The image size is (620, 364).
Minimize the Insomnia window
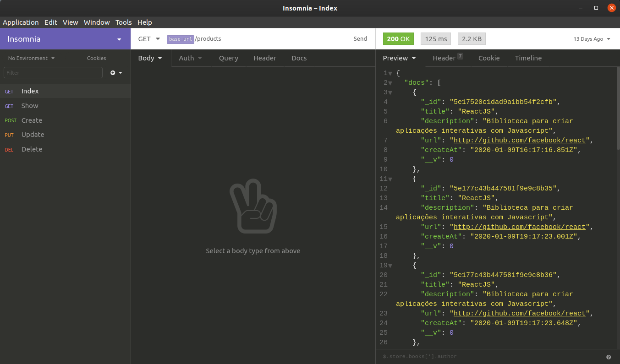582,8
